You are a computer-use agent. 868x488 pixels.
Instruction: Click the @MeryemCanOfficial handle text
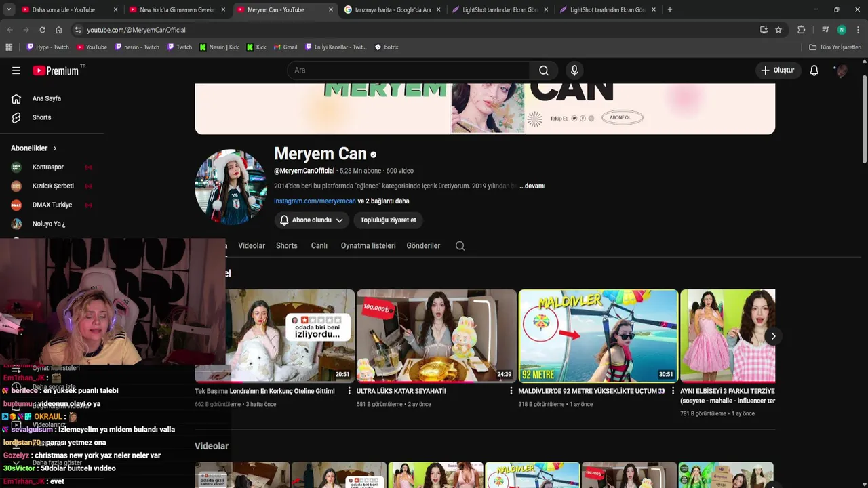pyautogui.click(x=304, y=171)
